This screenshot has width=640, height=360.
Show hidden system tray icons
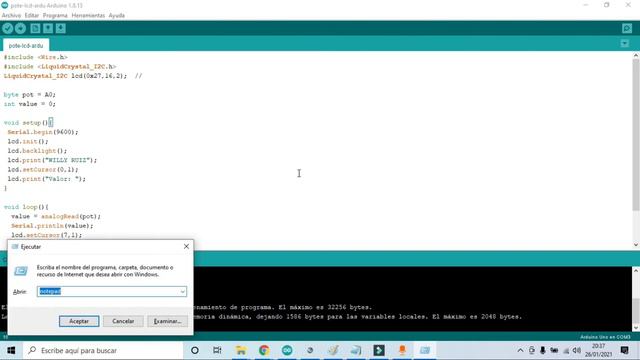coord(520,350)
